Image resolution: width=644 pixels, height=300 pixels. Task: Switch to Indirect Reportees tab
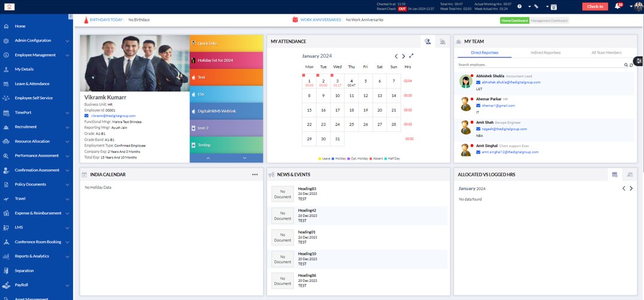545,53
